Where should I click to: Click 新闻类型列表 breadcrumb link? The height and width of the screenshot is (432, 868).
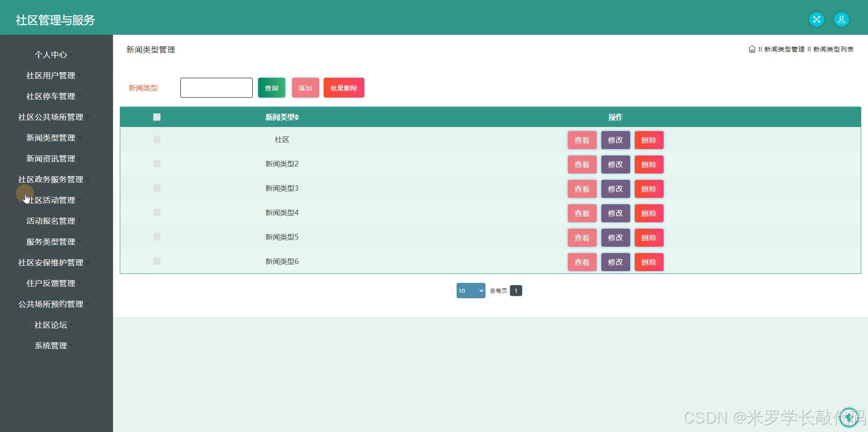point(833,49)
